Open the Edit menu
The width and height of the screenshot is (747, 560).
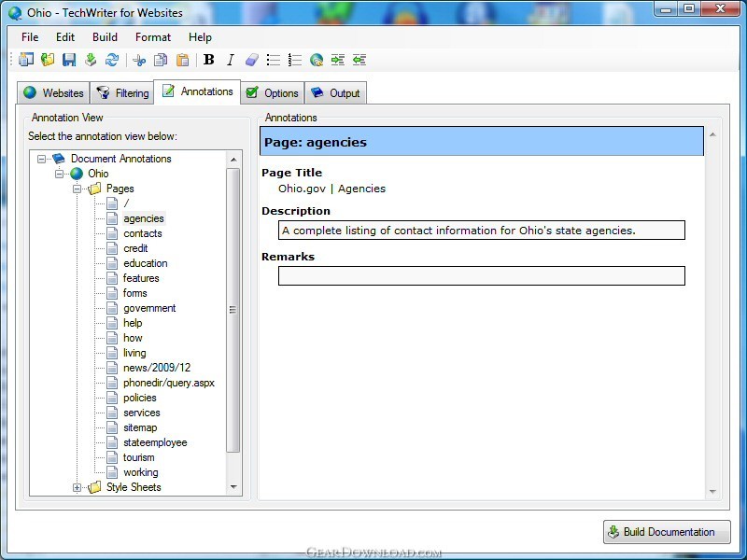click(65, 37)
